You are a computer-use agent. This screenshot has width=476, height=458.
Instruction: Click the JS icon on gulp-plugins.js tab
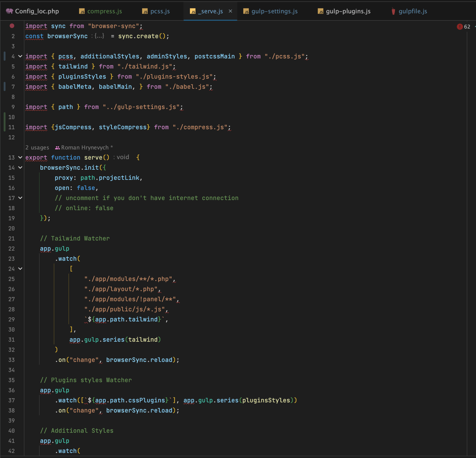[320, 11]
